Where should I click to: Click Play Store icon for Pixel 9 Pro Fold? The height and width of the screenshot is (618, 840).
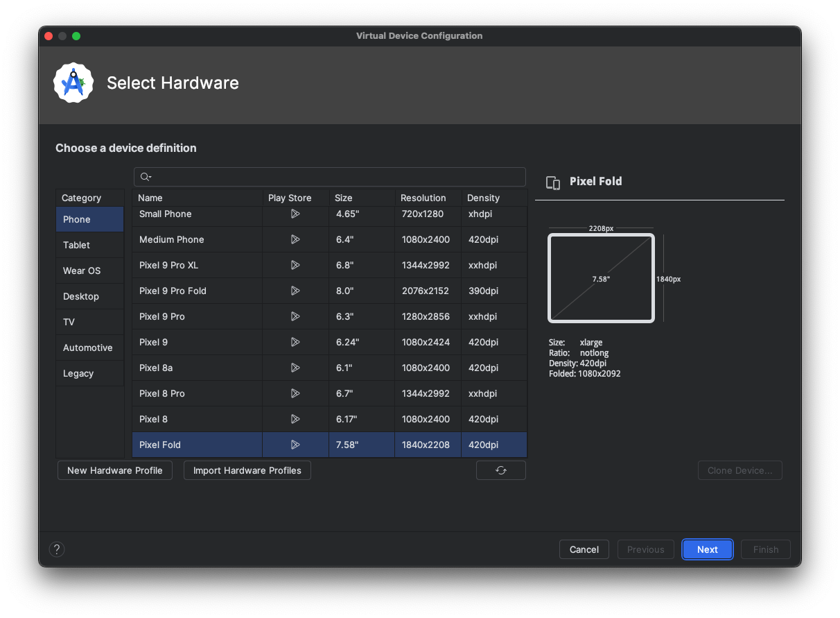(x=295, y=291)
